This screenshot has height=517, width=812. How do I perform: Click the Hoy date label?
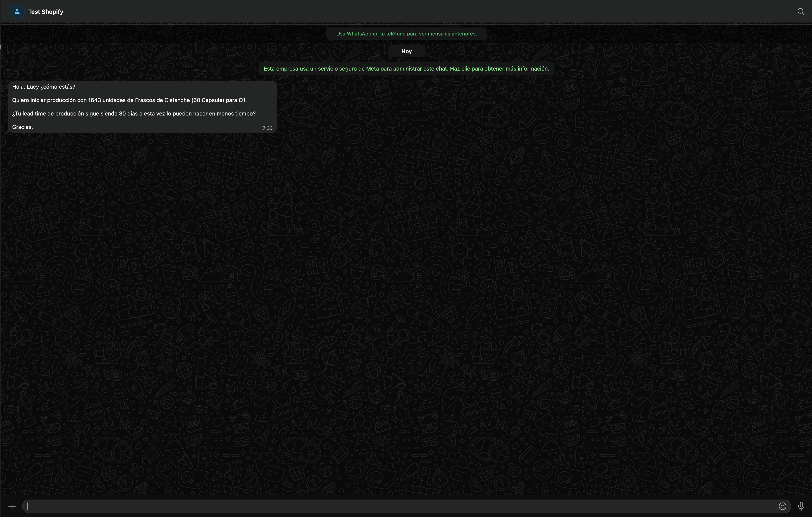(406, 52)
